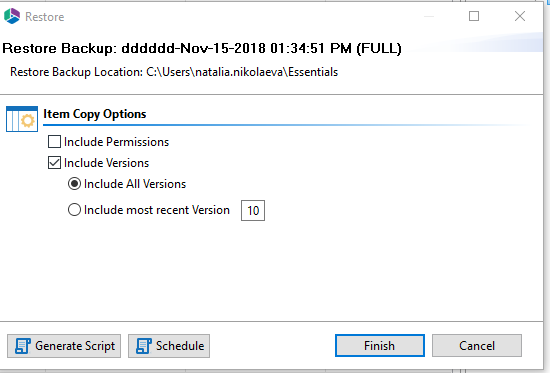This screenshot has height=373, width=550.
Task: Enable the Include Permissions checkbox
Action: pyautogui.click(x=54, y=142)
